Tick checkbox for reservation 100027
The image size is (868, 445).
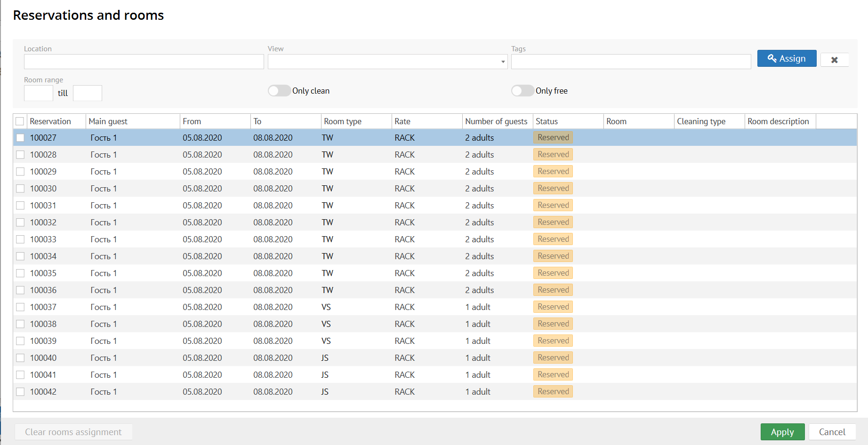pos(20,138)
